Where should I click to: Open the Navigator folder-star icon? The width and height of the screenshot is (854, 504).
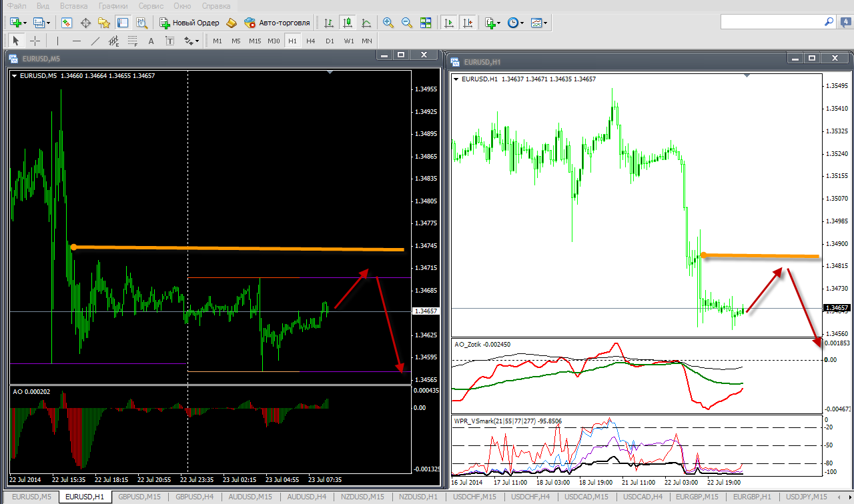pyautogui.click(x=104, y=23)
